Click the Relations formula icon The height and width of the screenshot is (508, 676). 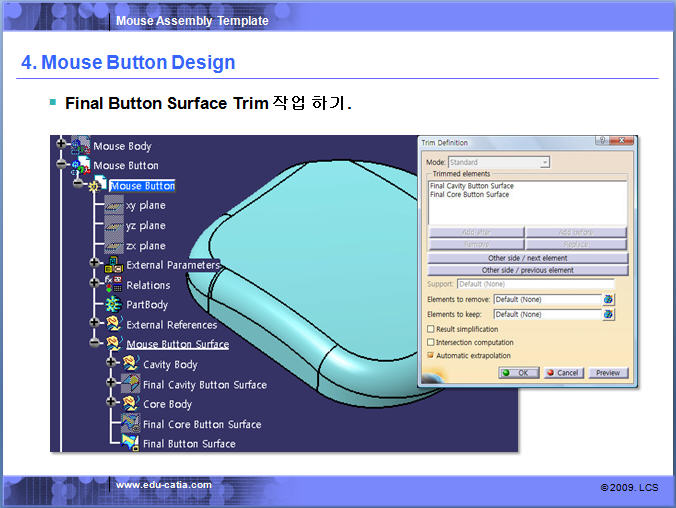(x=114, y=285)
